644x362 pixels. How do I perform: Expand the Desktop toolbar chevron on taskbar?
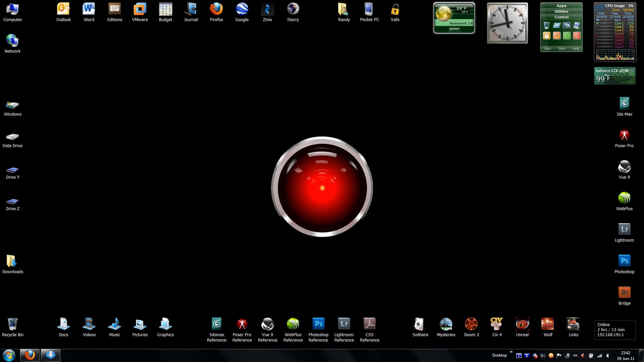coord(511,352)
